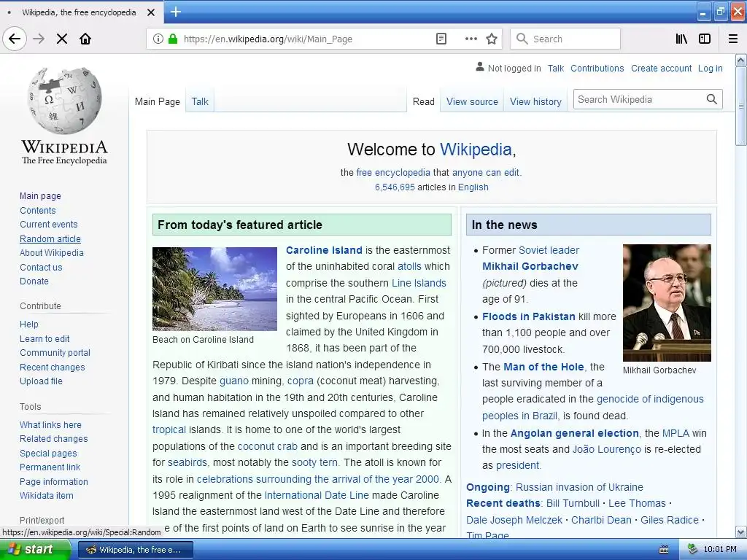
Task: Click the Man of the Hole link
Action: click(x=543, y=367)
